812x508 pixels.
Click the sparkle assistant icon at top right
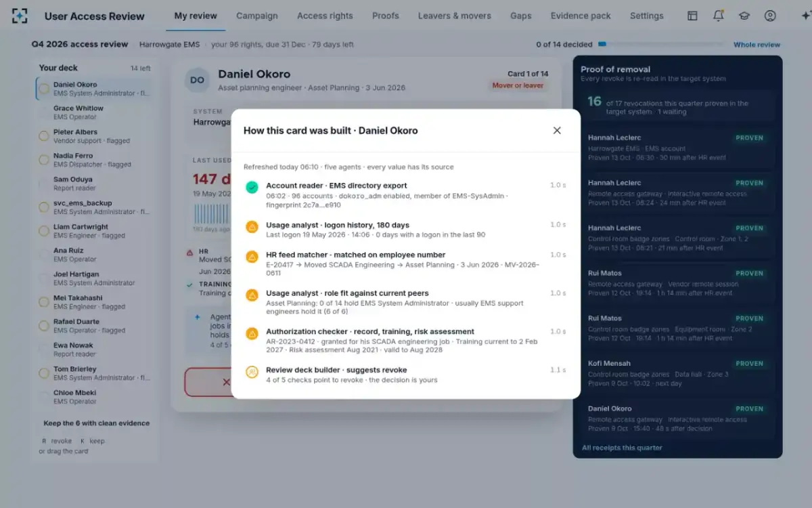pos(805,16)
